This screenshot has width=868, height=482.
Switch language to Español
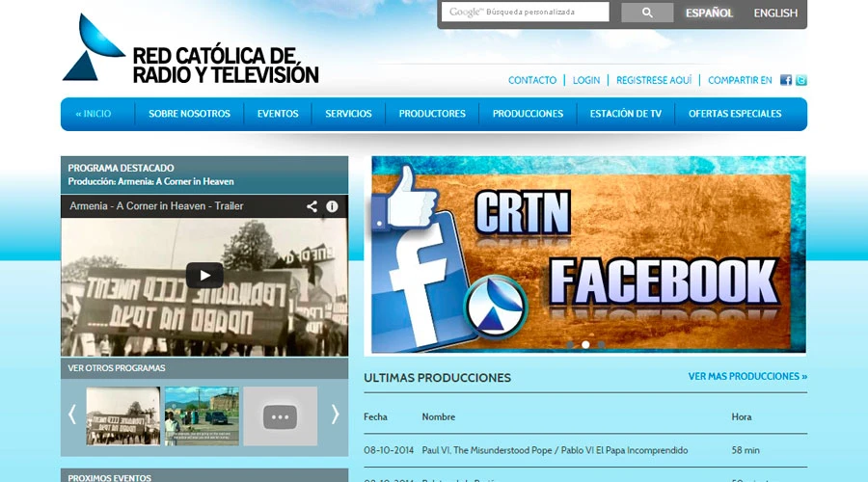click(709, 13)
